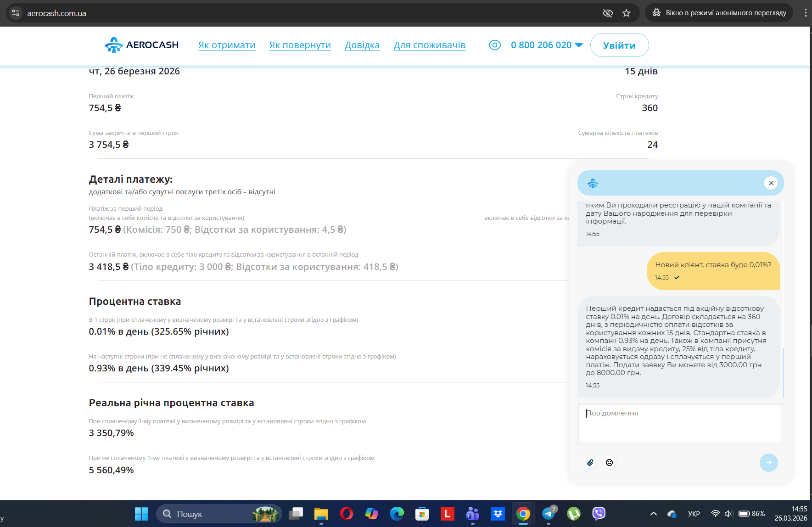
Task: Click the '15 днів' term value
Action: (641, 71)
